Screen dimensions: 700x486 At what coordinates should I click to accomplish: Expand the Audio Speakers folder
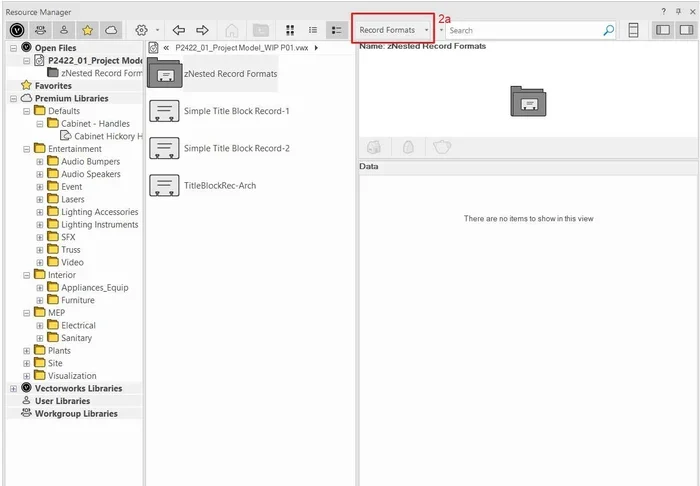pyautogui.click(x=40, y=174)
